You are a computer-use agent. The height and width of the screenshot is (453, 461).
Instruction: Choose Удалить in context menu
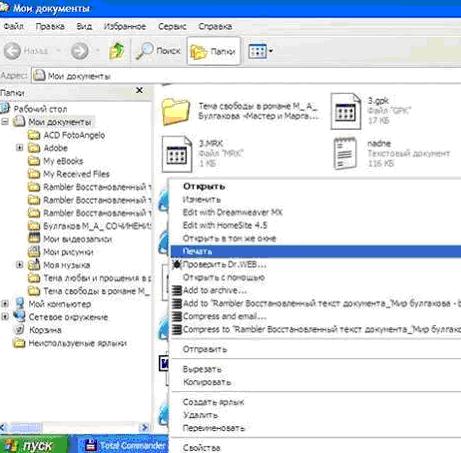pyautogui.click(x=315, y=415)
